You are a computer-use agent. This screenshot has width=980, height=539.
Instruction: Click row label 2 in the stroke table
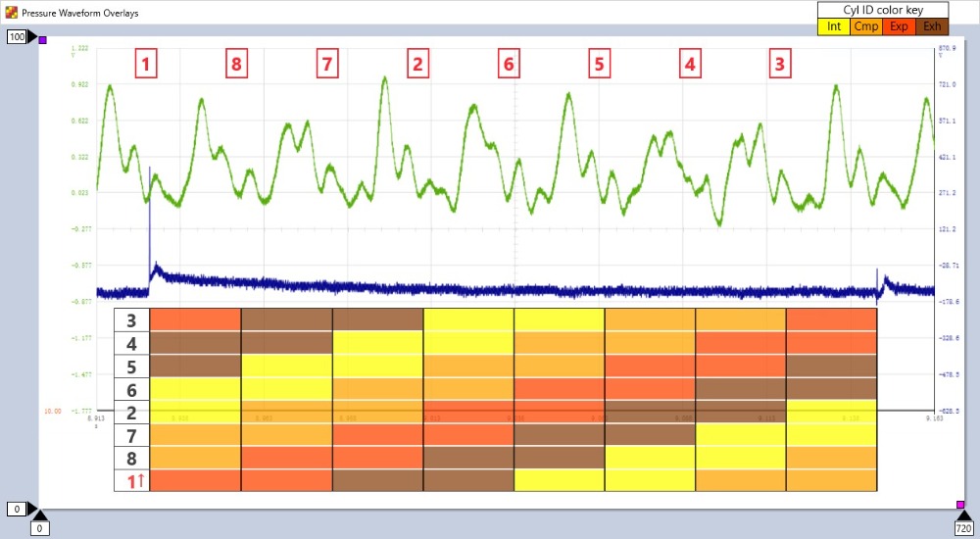tap(131, 412)
